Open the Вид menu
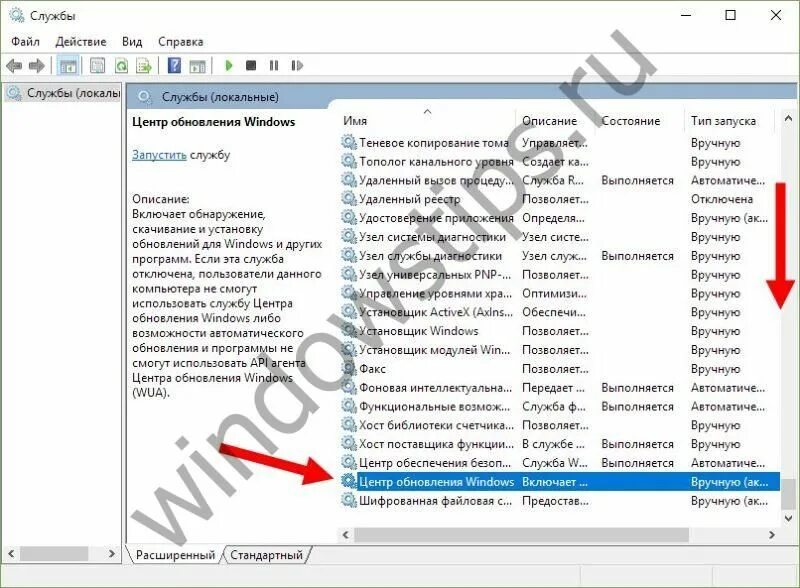Image resolution: width=800 pixels, height=588 pixels. coord(132,41)
